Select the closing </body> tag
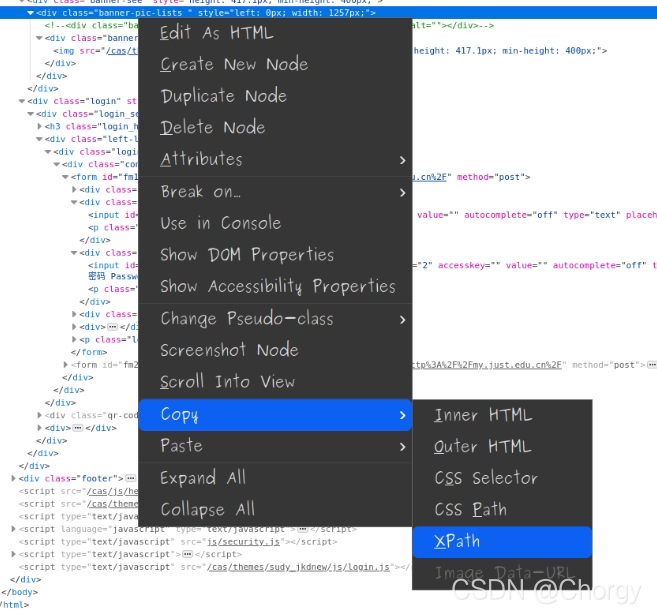This screenshot has height=614, width=657. [x=19, y=592]
